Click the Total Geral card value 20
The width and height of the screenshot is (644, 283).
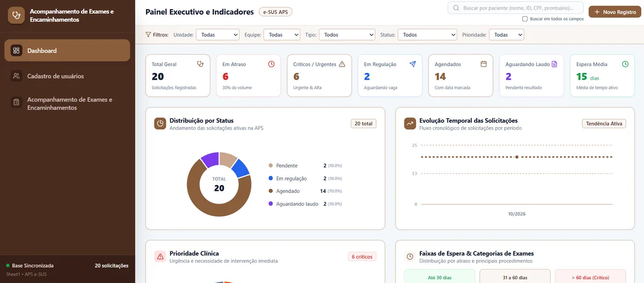pyautogui.click(x=158, y=77)
